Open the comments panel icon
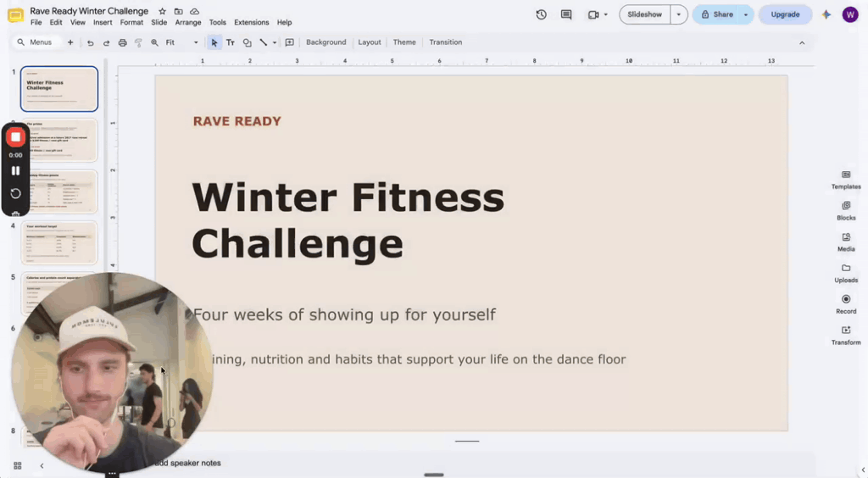The width and height of the screenshot is (868, 478). coord(565,14)
